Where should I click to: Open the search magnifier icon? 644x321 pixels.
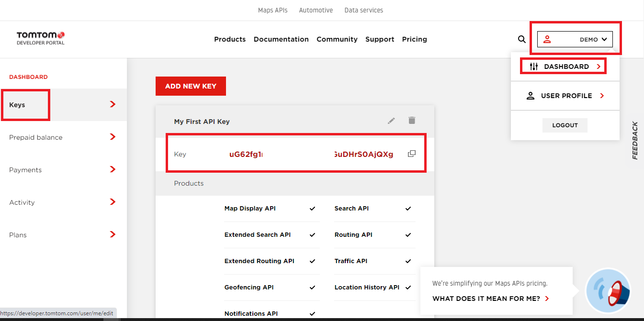tap(522, 39)
